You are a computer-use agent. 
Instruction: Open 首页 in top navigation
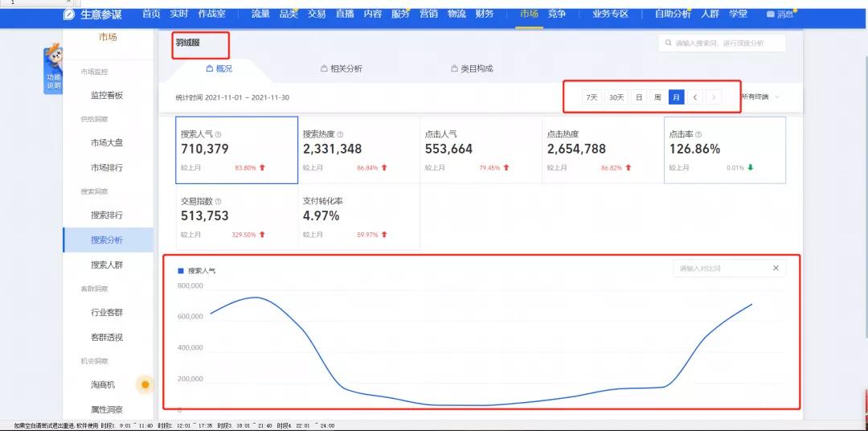[151, 14]
